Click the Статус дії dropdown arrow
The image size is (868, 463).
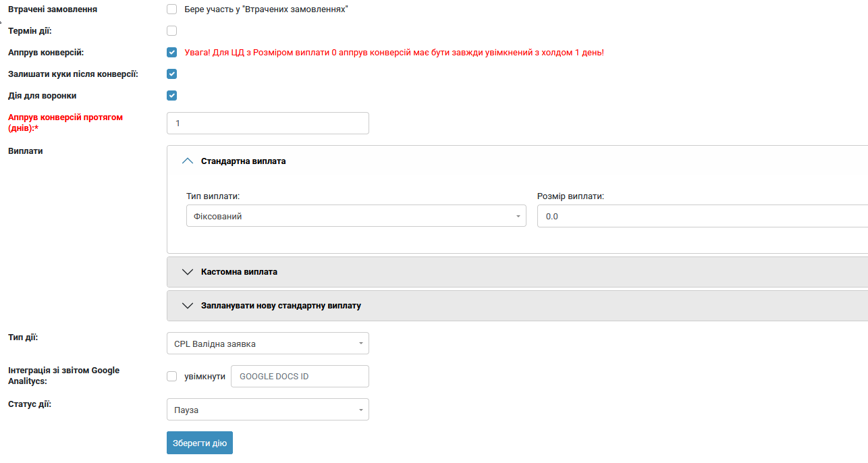(x=360, y=410)
